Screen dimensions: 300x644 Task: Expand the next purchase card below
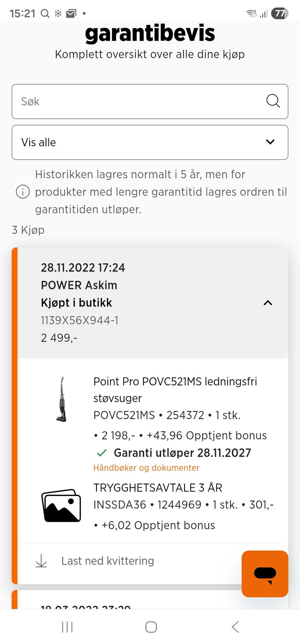[150, 601]
